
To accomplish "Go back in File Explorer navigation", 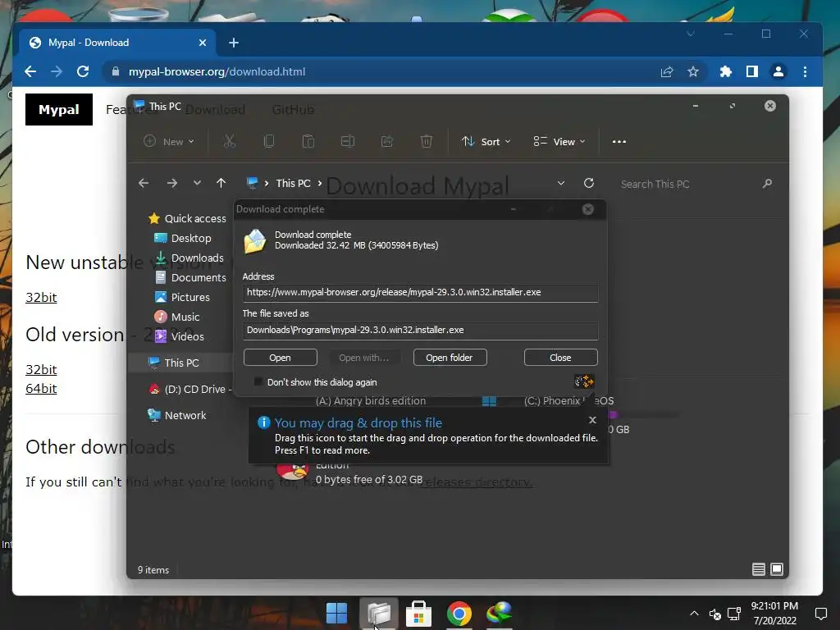I will tap(144, 183).
